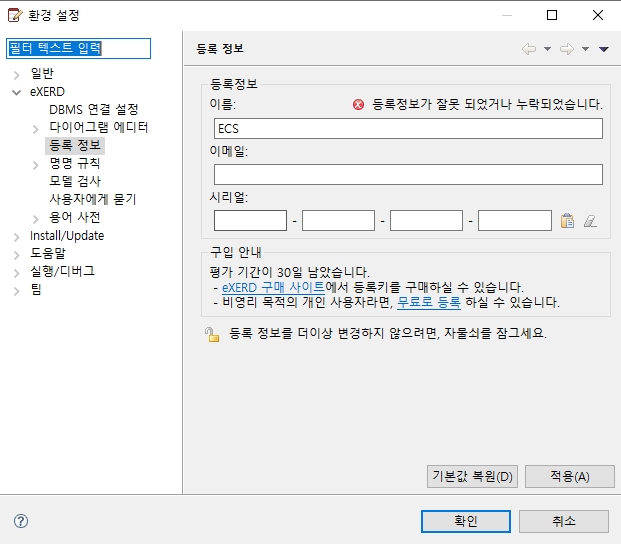Expand Install/Update node
The image size is (621, 544).
click(17, 237)
